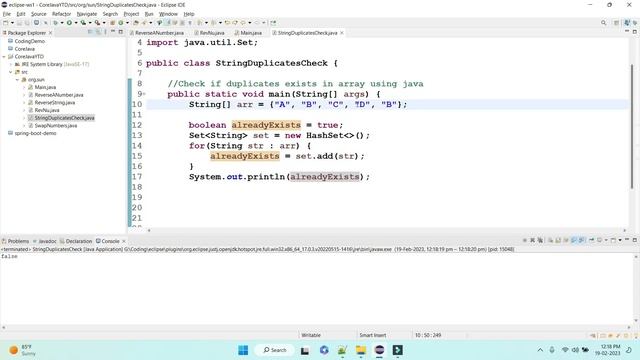Click the New Java Package icon

(x=112, y=23)
